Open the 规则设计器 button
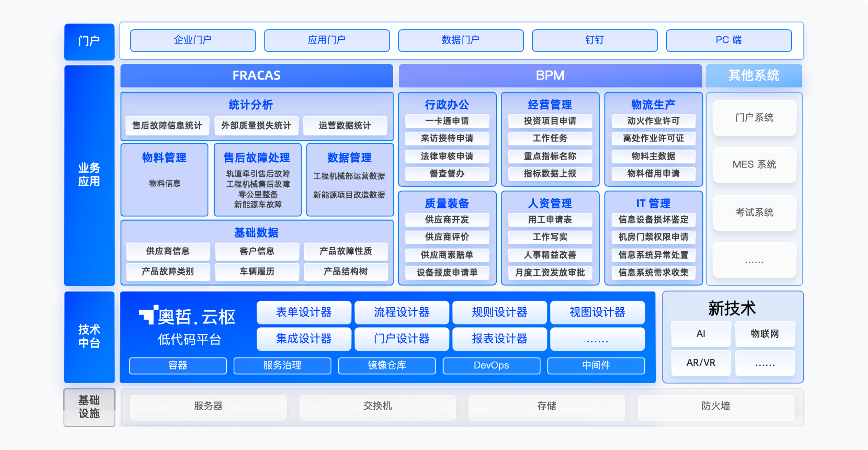The height and width of the screenshot is (450, 868). [x=500, y=312]
